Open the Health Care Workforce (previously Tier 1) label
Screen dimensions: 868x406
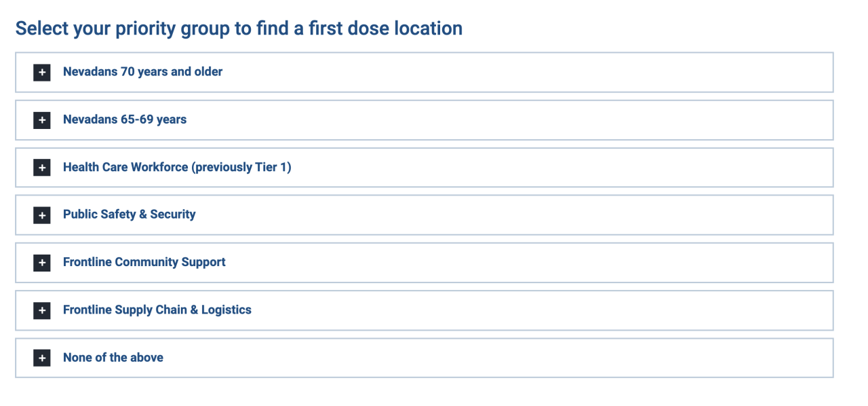177,167
